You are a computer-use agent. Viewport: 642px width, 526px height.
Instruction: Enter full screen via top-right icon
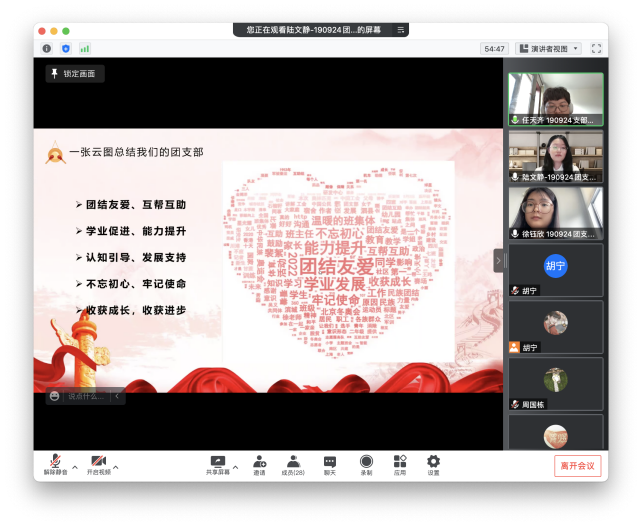(596, 48)
